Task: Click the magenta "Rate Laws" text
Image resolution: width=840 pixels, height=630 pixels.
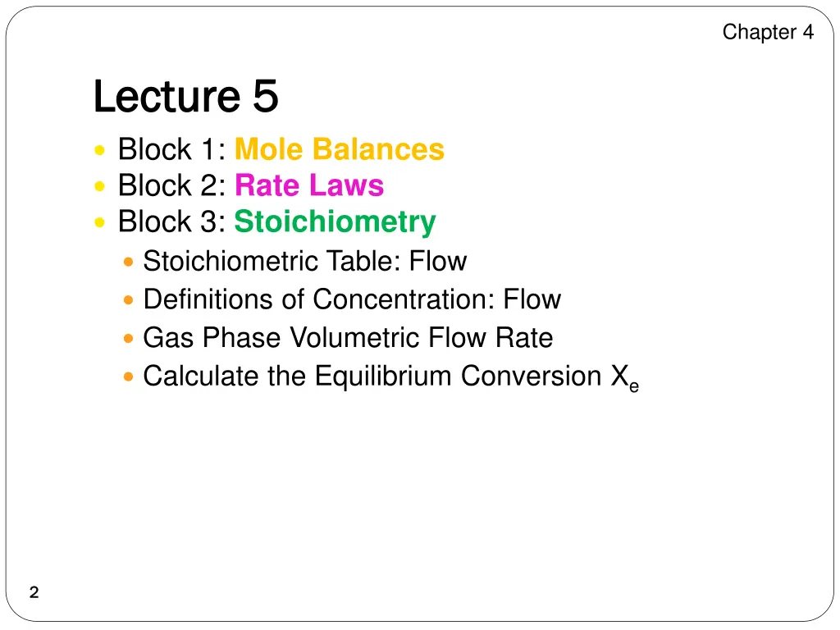Action: [x=309, y=185]
